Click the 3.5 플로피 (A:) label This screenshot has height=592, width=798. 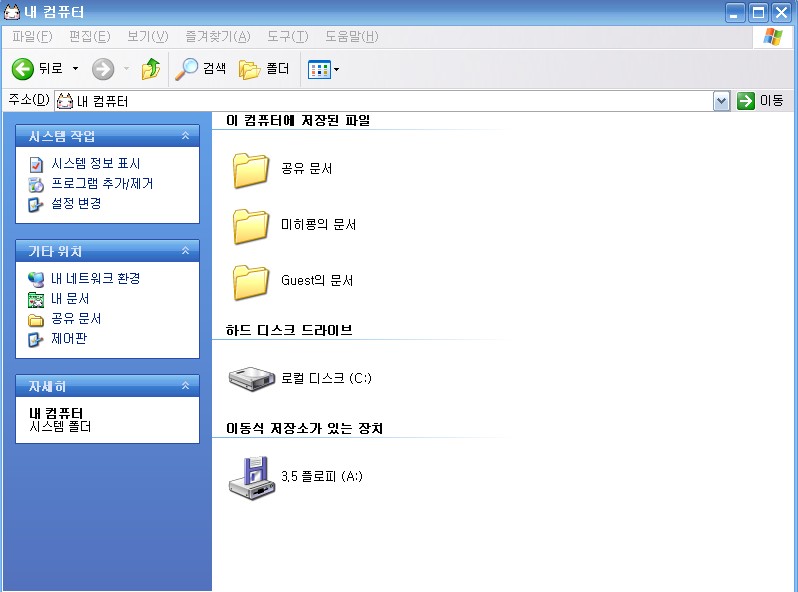coord(322,476)
